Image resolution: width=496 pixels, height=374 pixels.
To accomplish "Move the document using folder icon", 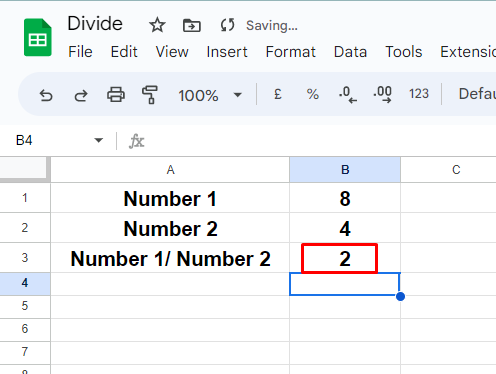I will 192,25.
